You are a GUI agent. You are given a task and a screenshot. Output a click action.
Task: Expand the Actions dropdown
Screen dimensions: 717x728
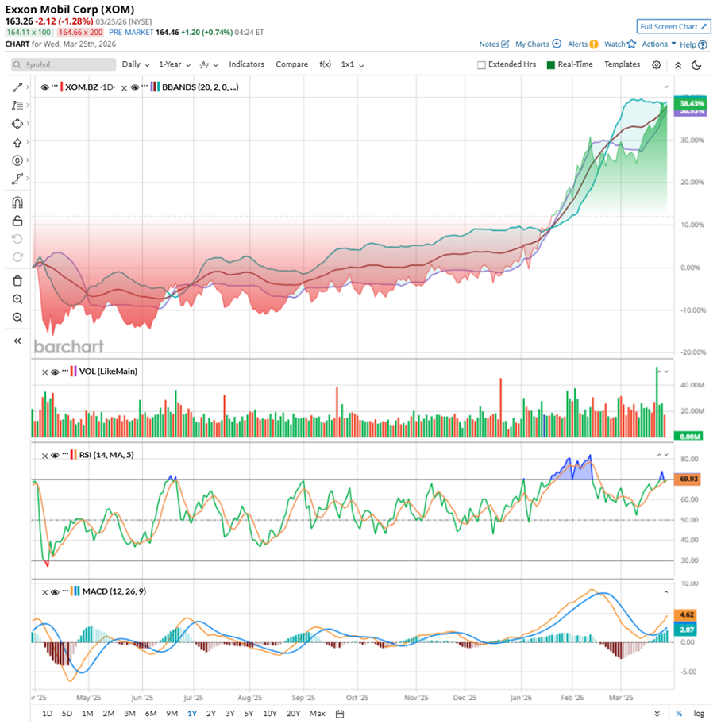[658, 44]
